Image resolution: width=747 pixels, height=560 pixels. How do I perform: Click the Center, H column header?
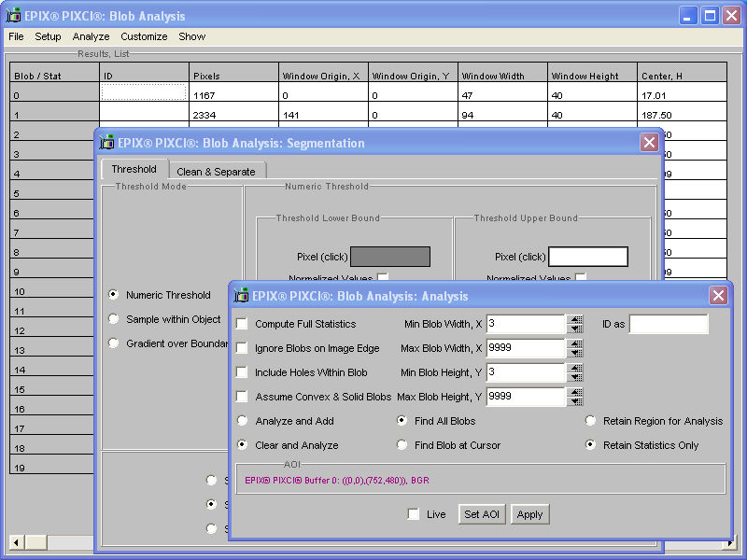click(683, 73)
